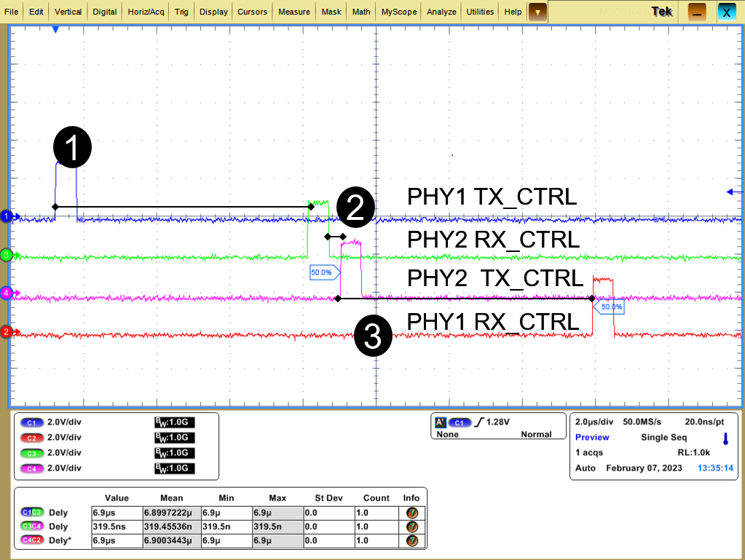745x560 pixels.
Task: Click the trigger position marker atop the graticule
Action: click(x=56, y=28)
